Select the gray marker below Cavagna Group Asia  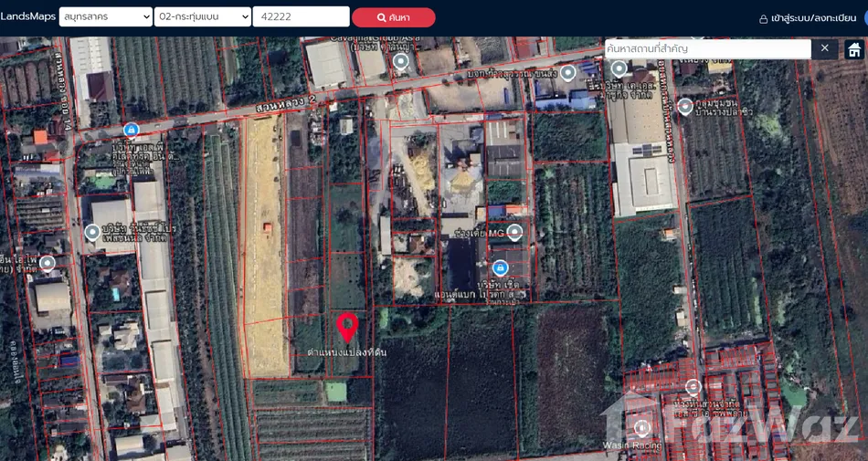[x=400, y=61]
